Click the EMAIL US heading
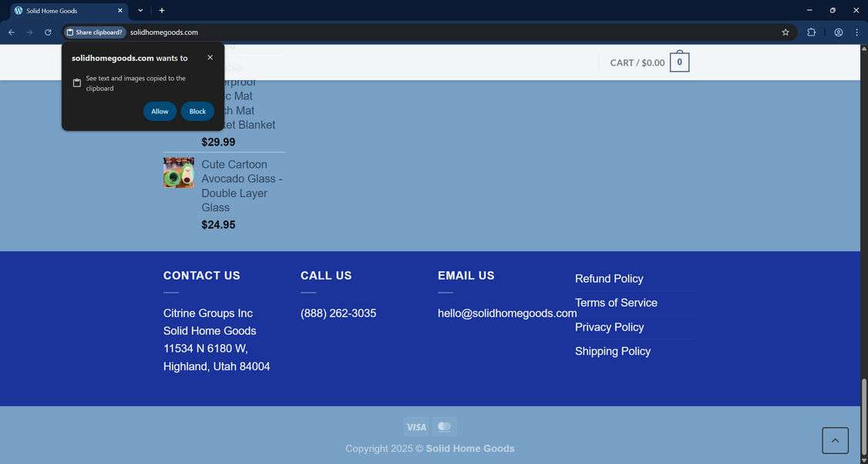Screen dimensions: 868x464 (466, 276)
